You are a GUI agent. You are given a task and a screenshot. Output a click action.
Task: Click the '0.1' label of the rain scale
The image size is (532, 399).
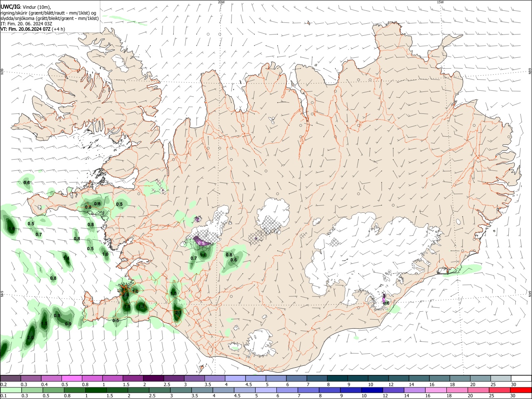(3, 396)
